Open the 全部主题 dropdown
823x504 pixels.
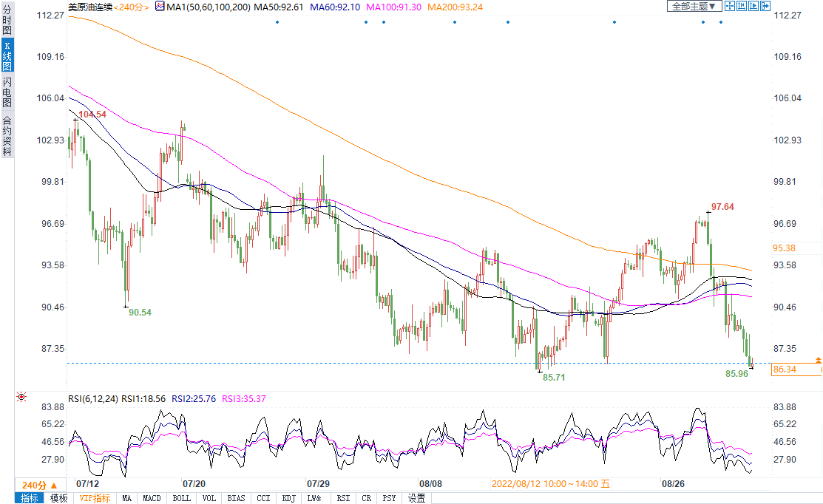694,6
